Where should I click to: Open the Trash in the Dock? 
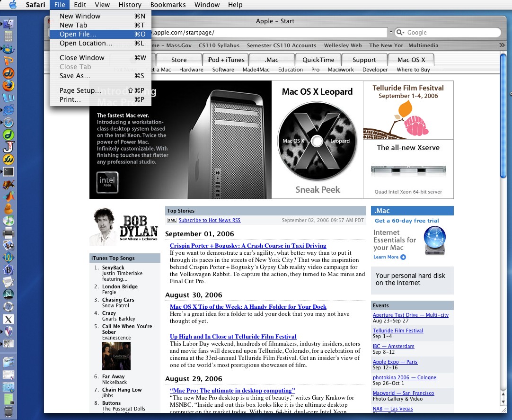(8, 412)
